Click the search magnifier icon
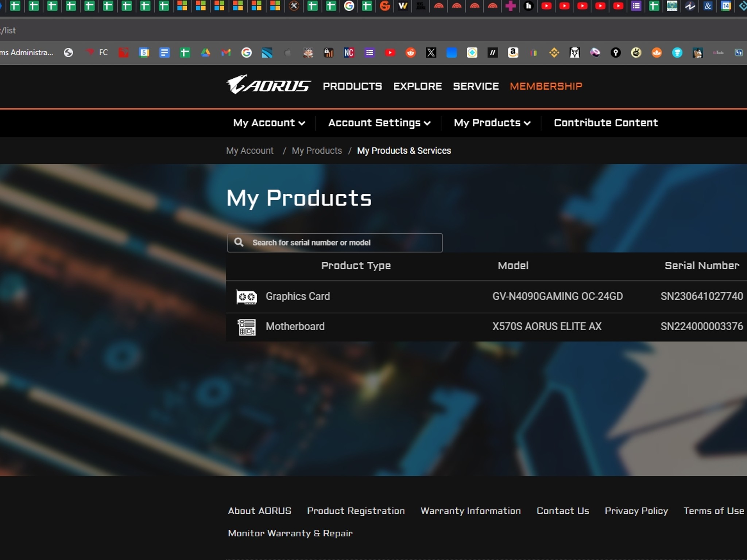This screenshot has width=747, height=560. pos(239,242)
